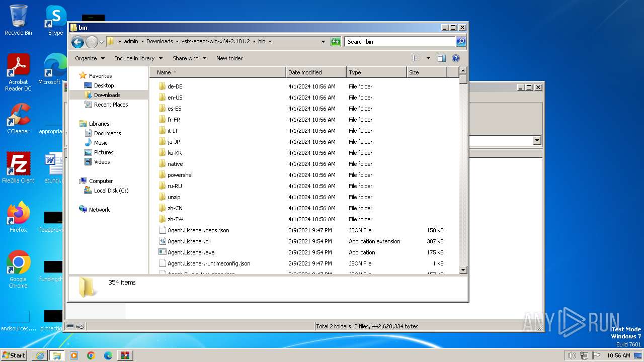This screenshot has height=362, width=644.
Task: Select Music library in navigation pane
Action: coord(101,143)
